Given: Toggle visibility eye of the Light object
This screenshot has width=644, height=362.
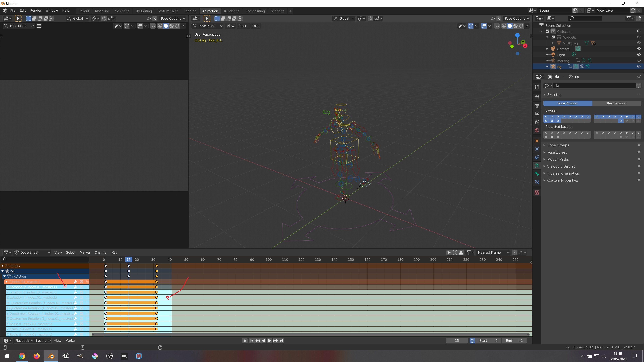Looking at the screenshot, I should click(x=639, y=55).
